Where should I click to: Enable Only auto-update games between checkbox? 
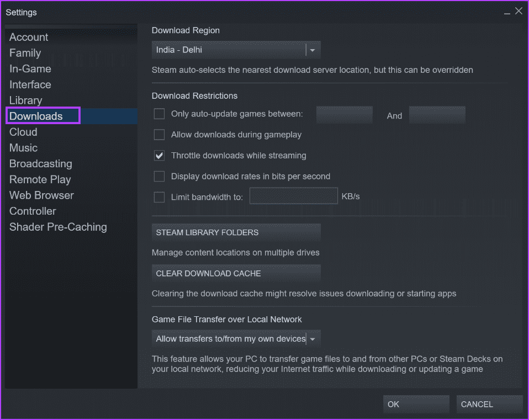(x=159, y=114)
